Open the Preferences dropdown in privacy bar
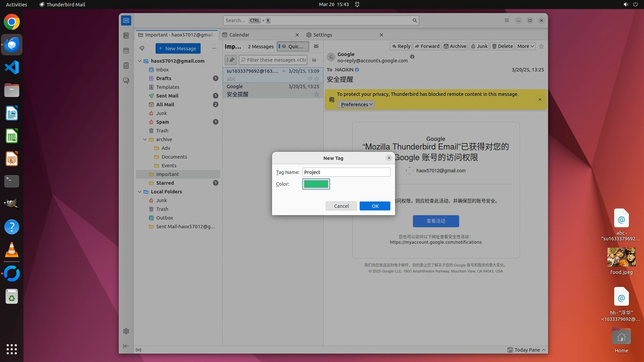The width and height of the screenshot is (644, 362). [x=356, y=105]
